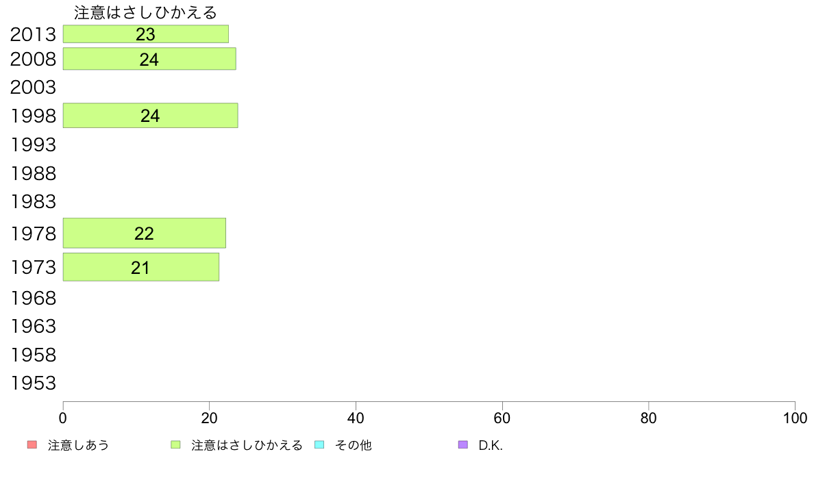
Task: Click the D.K. legend text
Action: click(x=491, y=445)
